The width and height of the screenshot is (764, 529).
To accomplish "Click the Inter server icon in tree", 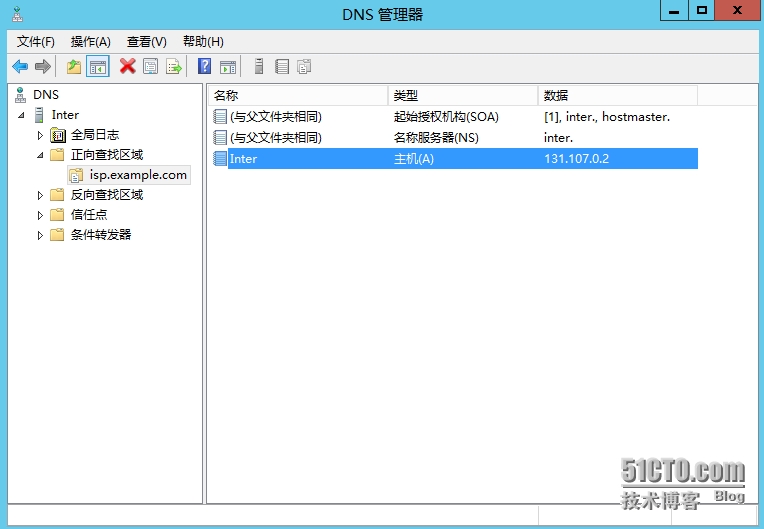I will 39,115.
